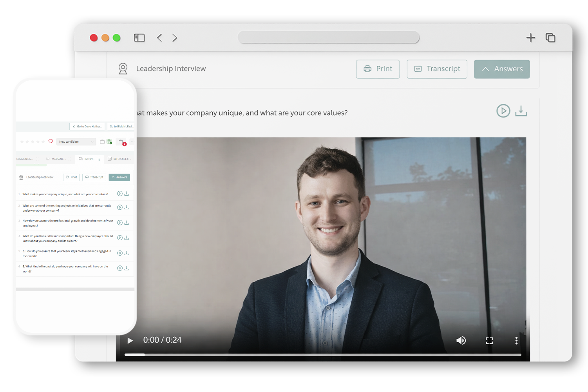Image resolution: width=588 pixels, height=392 pixels.
Task: Rate the candidate by clicking a star
Action: pyautogui.click(x=33, y=141)
